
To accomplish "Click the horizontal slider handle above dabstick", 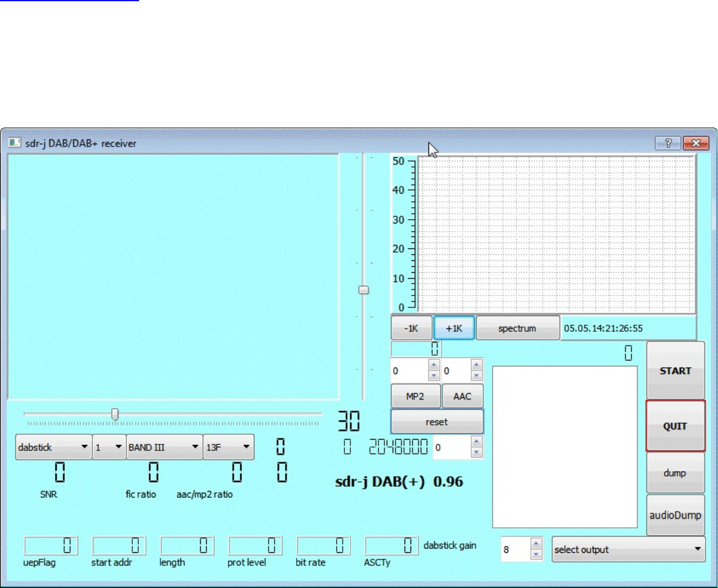I will [x=115, y=415].
